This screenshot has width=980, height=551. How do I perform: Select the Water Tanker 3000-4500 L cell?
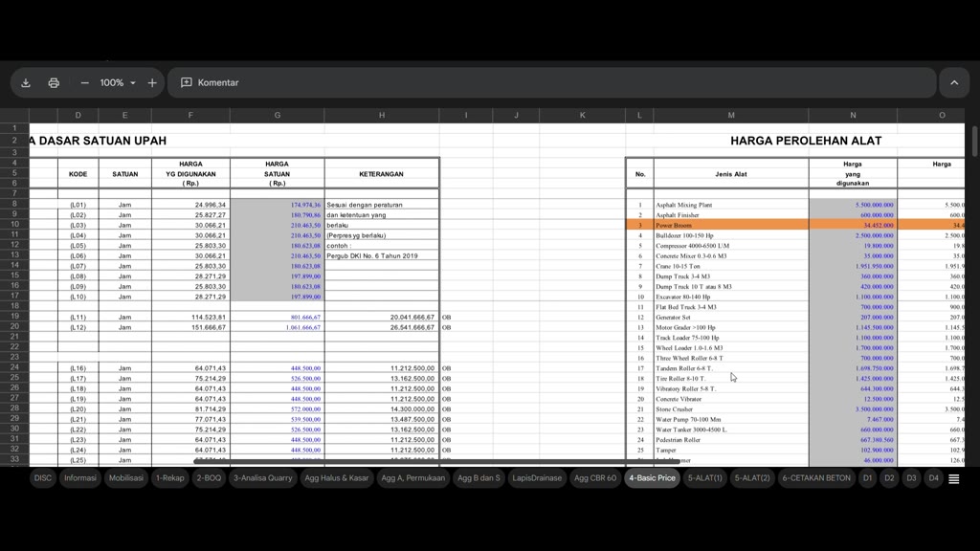pyautogui.click(x=731, y=430)
